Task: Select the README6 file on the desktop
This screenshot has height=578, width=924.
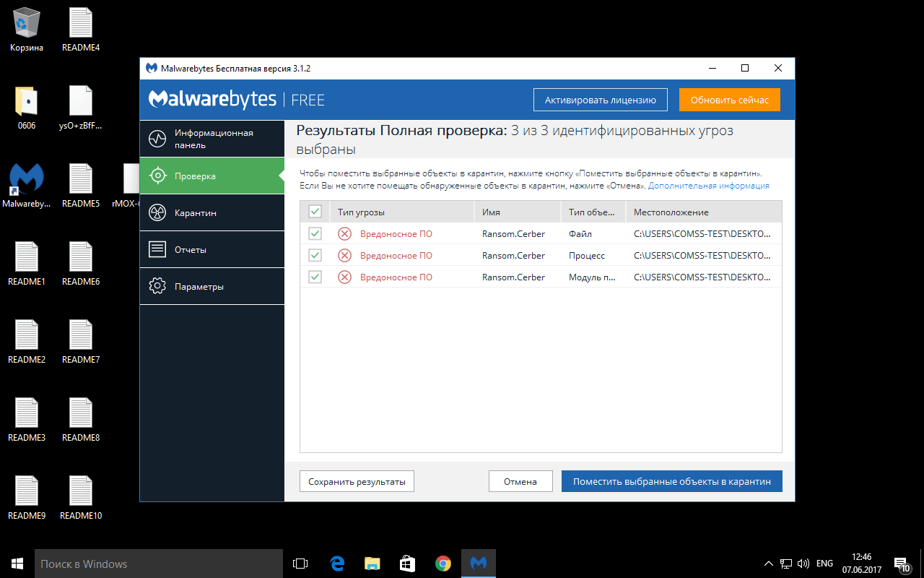Action: click(81, 264)
